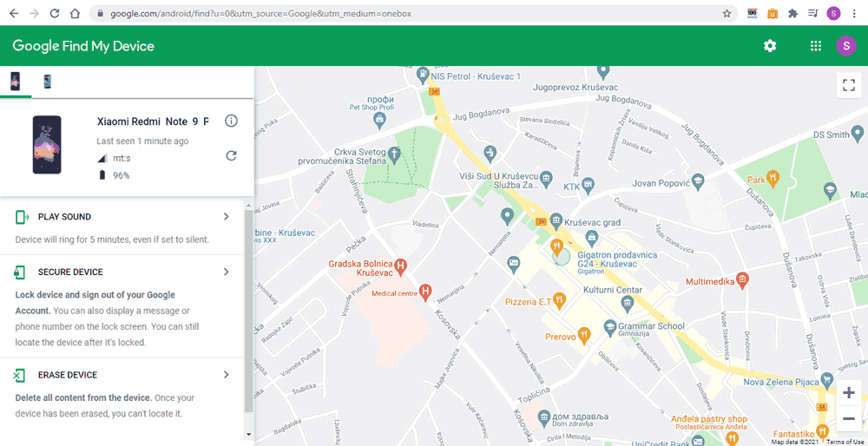Screen dimensions: 868x446
Task: Click the Jugoprevoz Kruševac marker
Action: point(603,71)
